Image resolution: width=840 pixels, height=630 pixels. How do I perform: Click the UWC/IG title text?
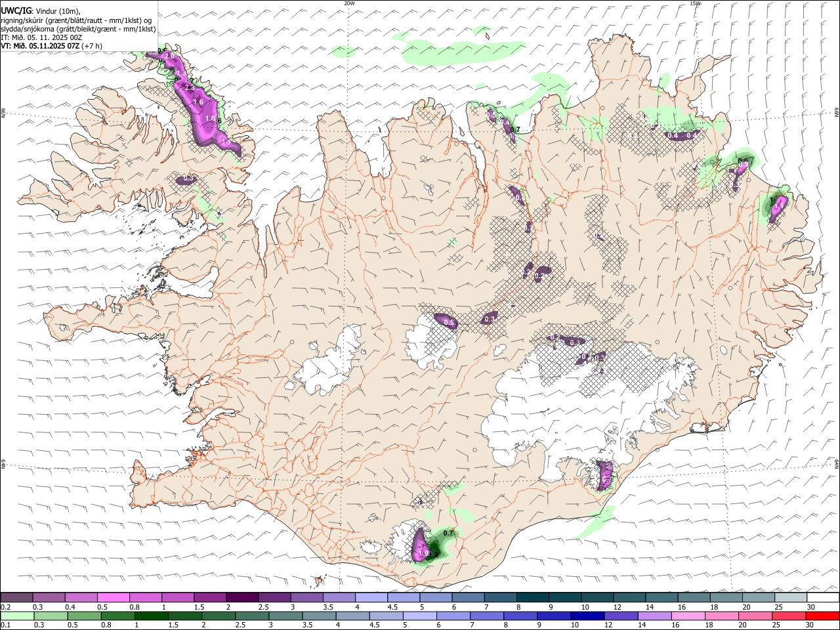[16, 11]
